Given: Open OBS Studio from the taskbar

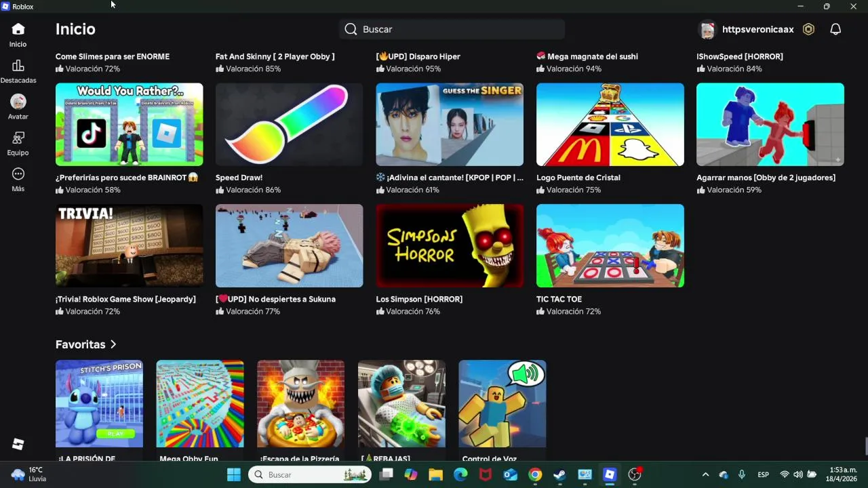Looking at the screenshot, I should coord(635,474).
